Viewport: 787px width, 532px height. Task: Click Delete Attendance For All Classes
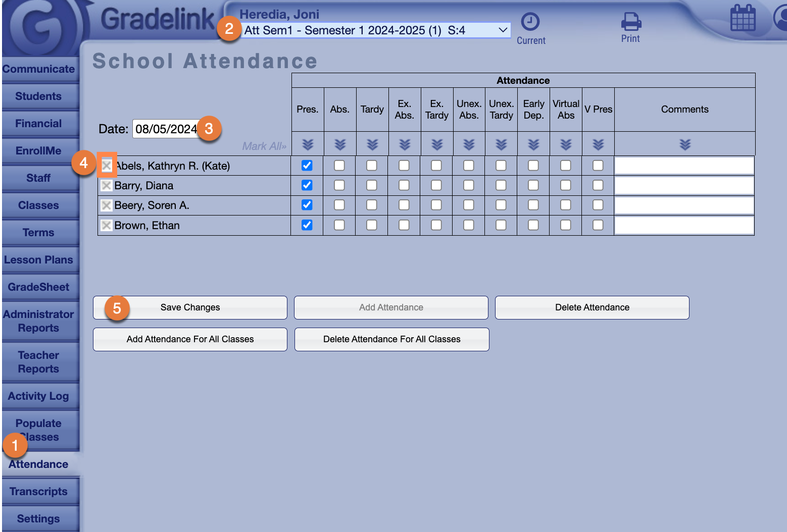pyautogui.click(x=392, y=339)
